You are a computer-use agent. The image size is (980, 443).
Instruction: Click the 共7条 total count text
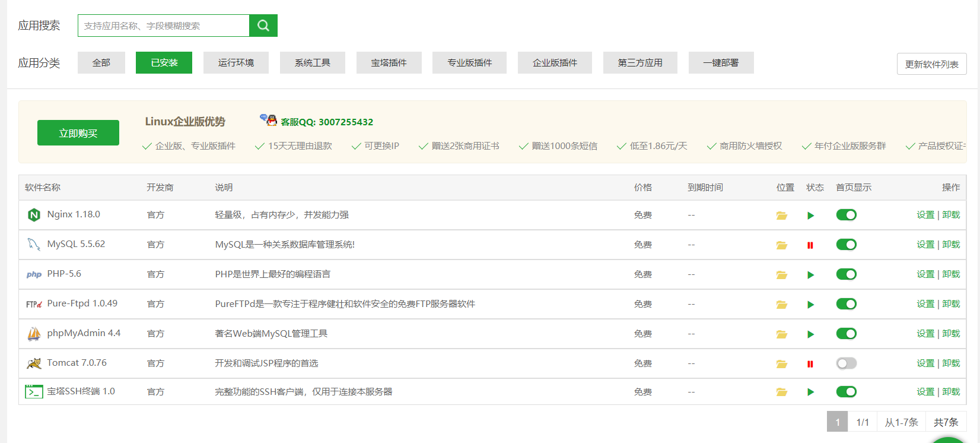(x=946, y=422)
